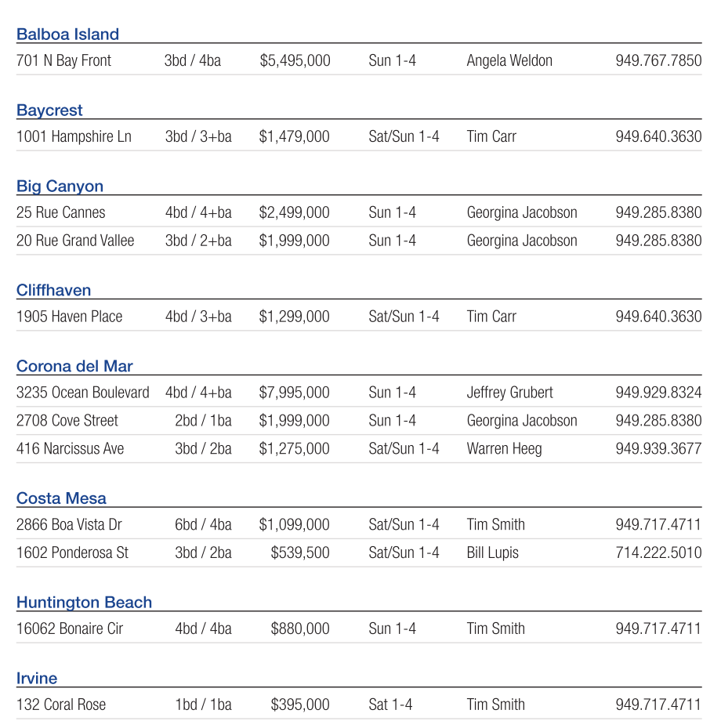Viewport: 721px width, 728px height.
Task: Click the Cliffhaven section heading
Action: point(53,291)
